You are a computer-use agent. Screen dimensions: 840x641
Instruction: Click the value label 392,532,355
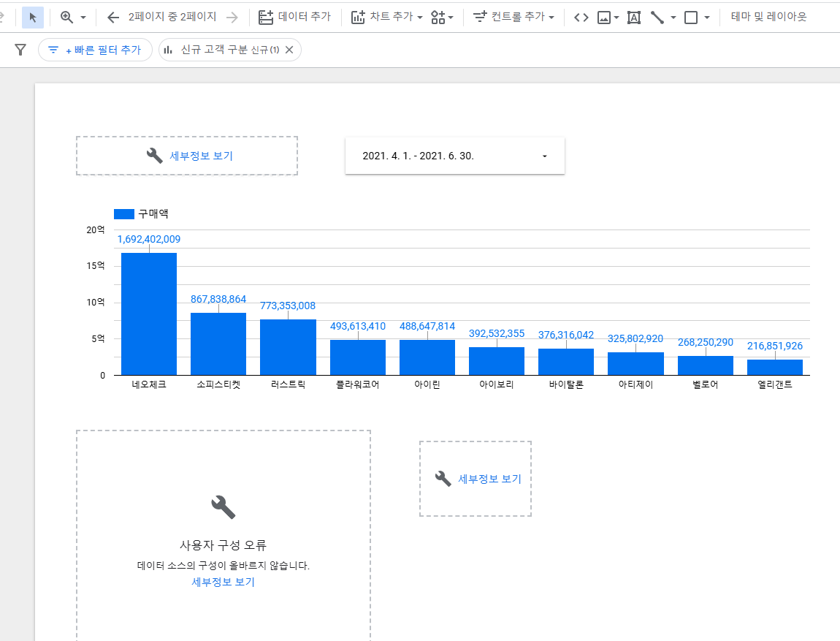pos(497,333)
